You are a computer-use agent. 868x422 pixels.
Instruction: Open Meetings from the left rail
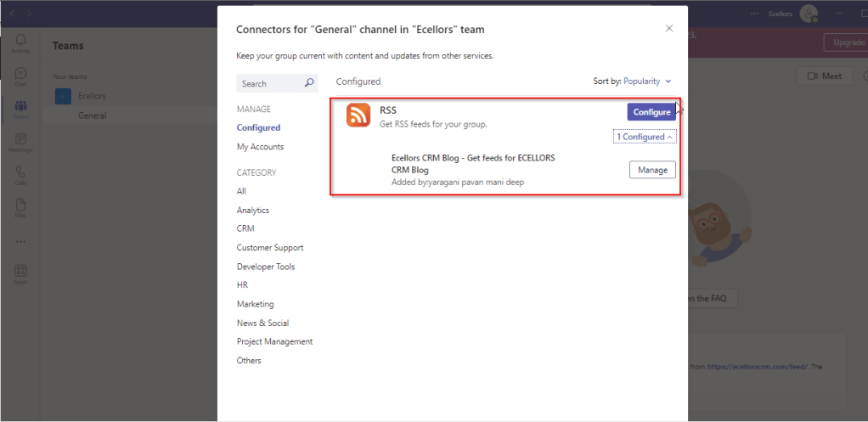pos(20,142)
